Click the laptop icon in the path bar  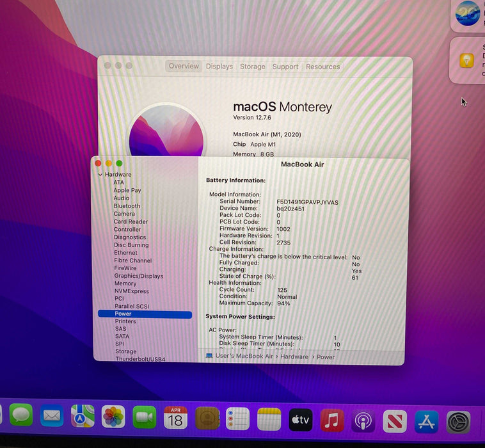click(209, 355)
